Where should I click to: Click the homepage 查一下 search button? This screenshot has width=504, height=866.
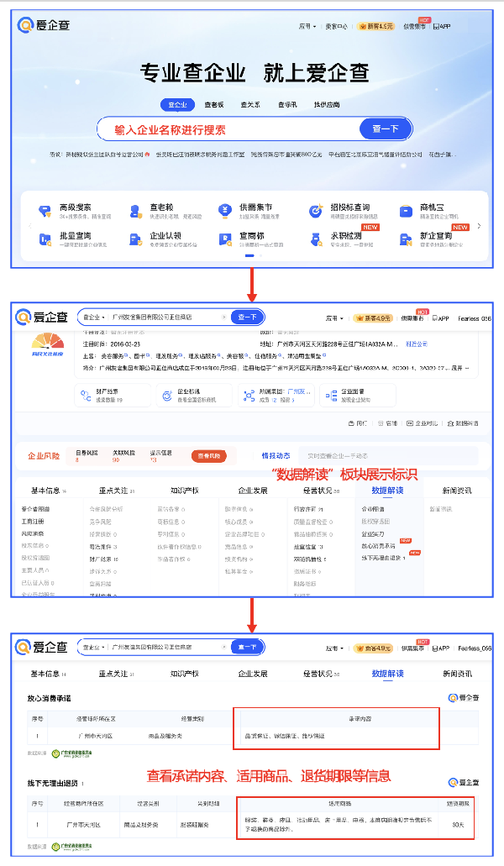pyautogui.click(x=386, y=129)
